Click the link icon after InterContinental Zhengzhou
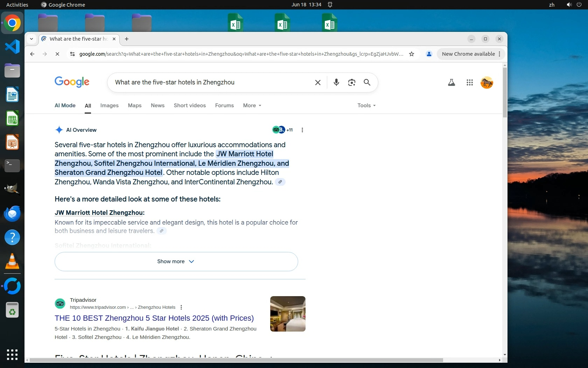This screenshot has width=588, height=368. click(x=280, y=182)
